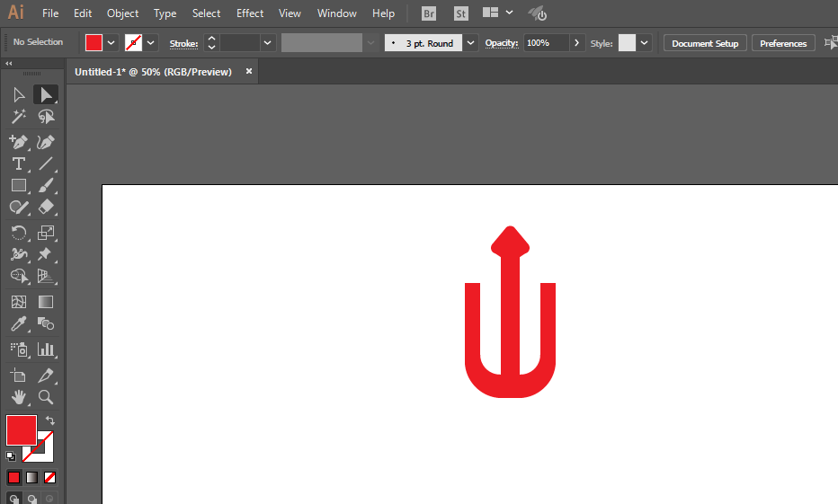This screenshot has width=838, height=504.
Task: Open the stroke weight dropdown
Action: click(267, 43)
